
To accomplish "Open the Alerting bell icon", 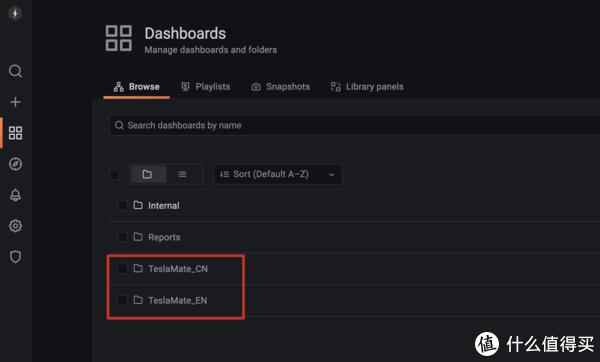I will pos(15,195).
